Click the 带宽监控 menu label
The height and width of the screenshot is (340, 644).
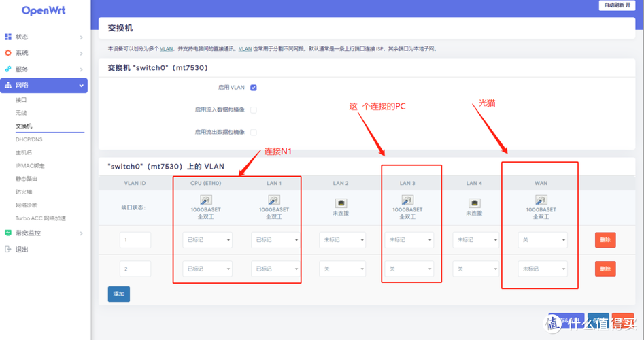pyautogui.click(x=28, y=233)
